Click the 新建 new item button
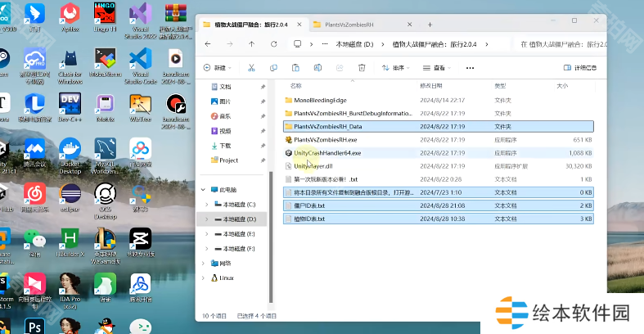644x334 pixels. [217, 68]
